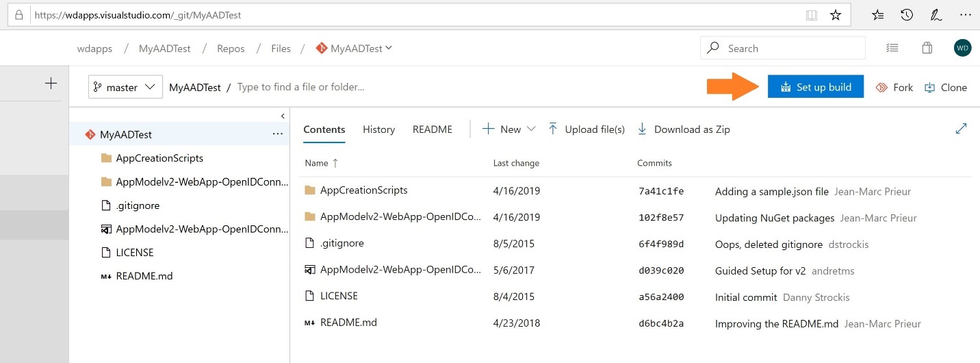Add page to favorites star icon
Image resolution: width=980 pixels, height=363 pixels.
(836, 14)
